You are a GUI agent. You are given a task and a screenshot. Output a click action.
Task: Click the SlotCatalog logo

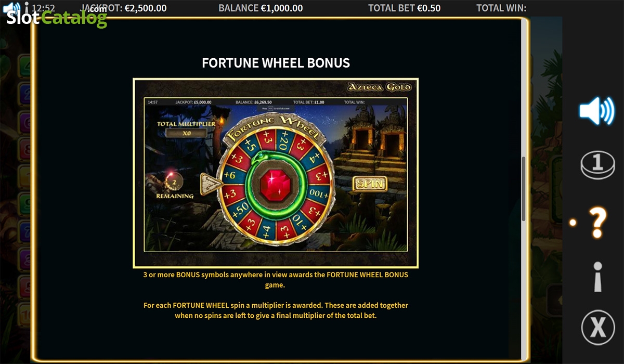tap(57, 19)
